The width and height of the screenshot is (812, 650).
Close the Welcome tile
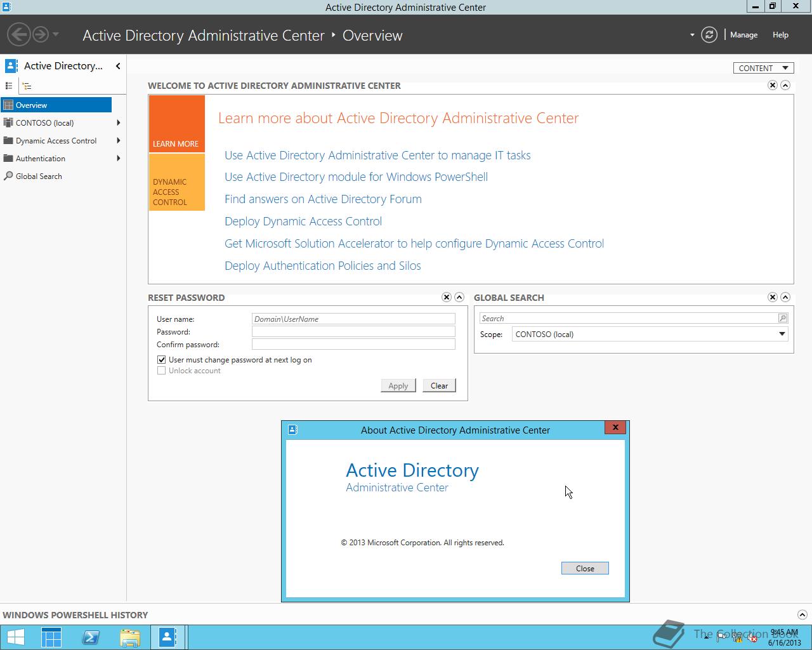pos(772,85)
